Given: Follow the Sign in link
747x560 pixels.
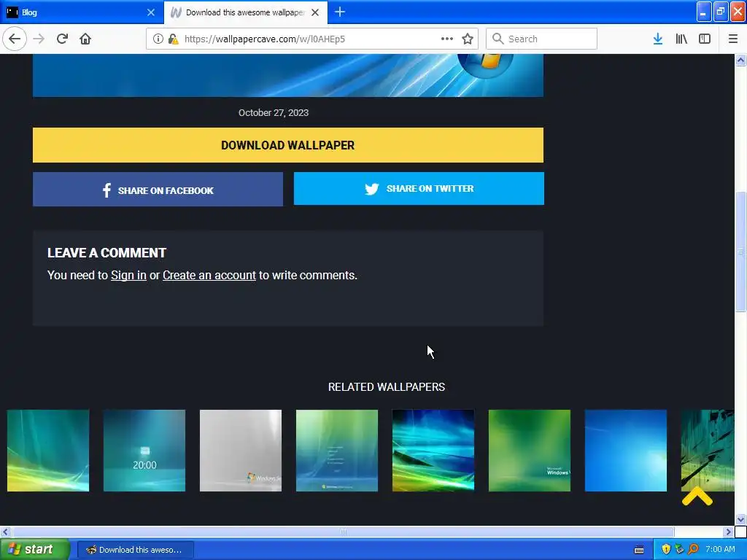Looking at the screenshot, I should tap(128, 275).
